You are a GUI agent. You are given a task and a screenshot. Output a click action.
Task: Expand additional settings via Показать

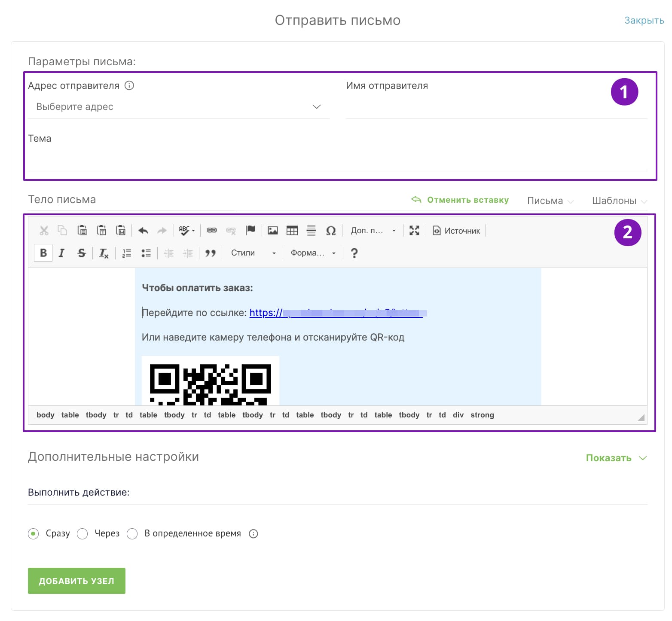(616, 458)
